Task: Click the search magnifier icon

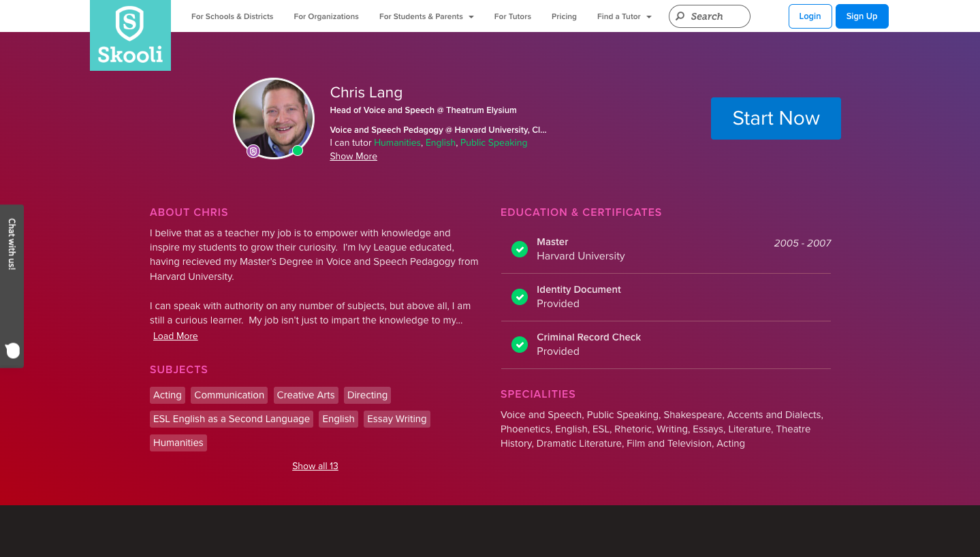Action: (680, 16)
